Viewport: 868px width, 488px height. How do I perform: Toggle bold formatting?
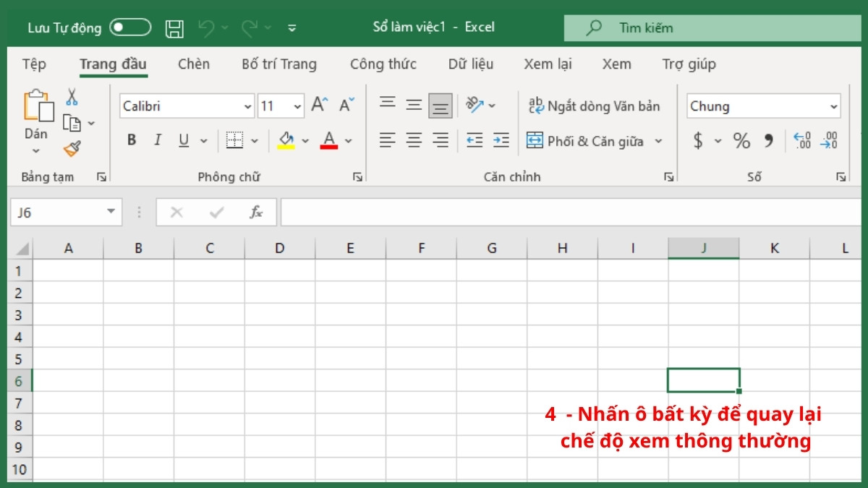pos(131,140)
